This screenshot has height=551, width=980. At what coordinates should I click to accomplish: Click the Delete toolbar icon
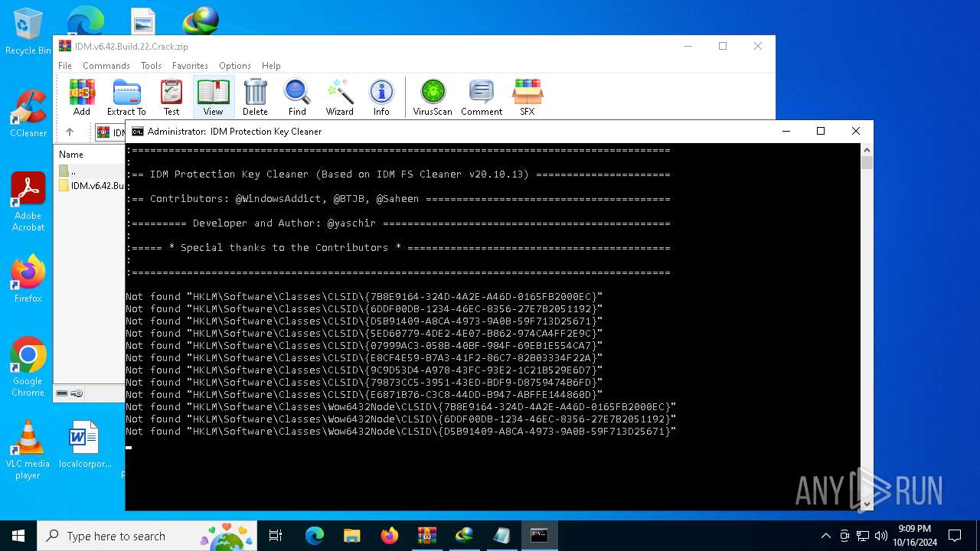pos(255,97)
